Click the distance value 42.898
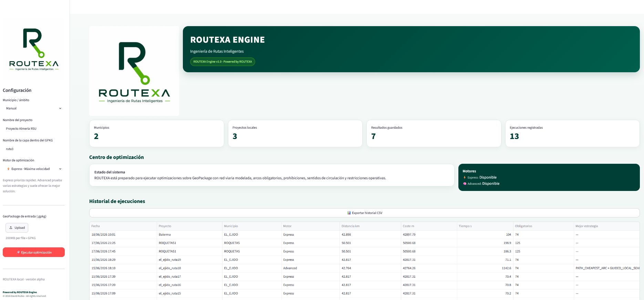The width and height of the screenshot is (644, 300). click(x=370, y=235)
